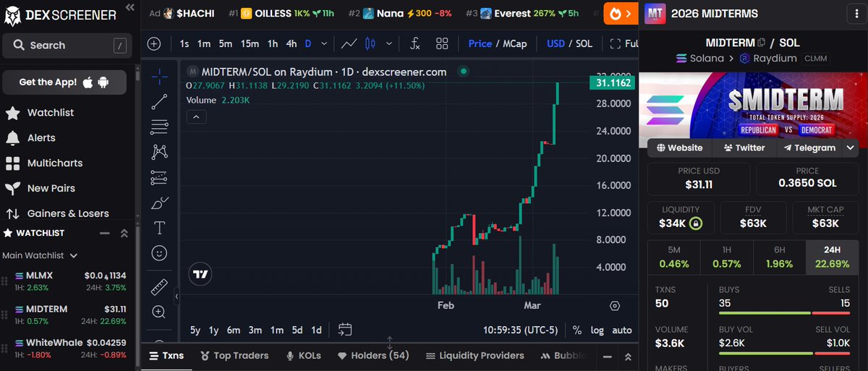Image resolution: width=868 pixels, height=371 pixels.
Task: Expand more social links dropdown arrow
Action: [x=849, y=148]
